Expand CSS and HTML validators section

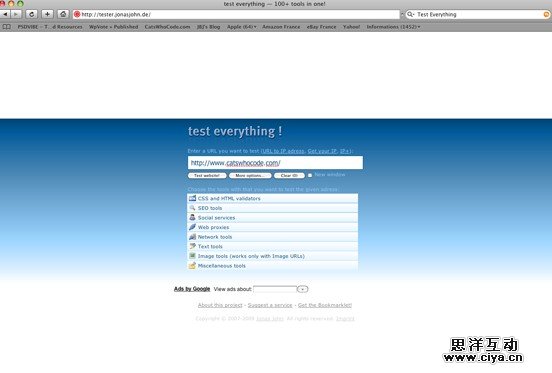point(272,198)
